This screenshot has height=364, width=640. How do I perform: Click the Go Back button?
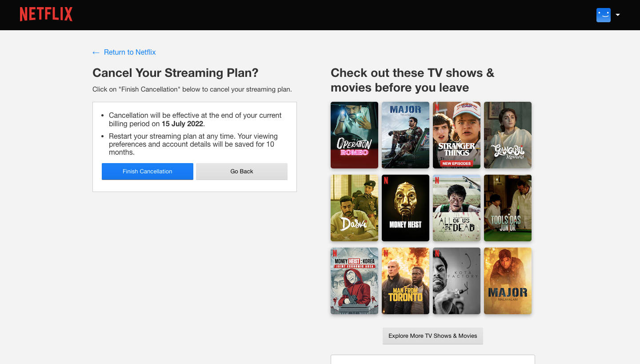[241, 171]
